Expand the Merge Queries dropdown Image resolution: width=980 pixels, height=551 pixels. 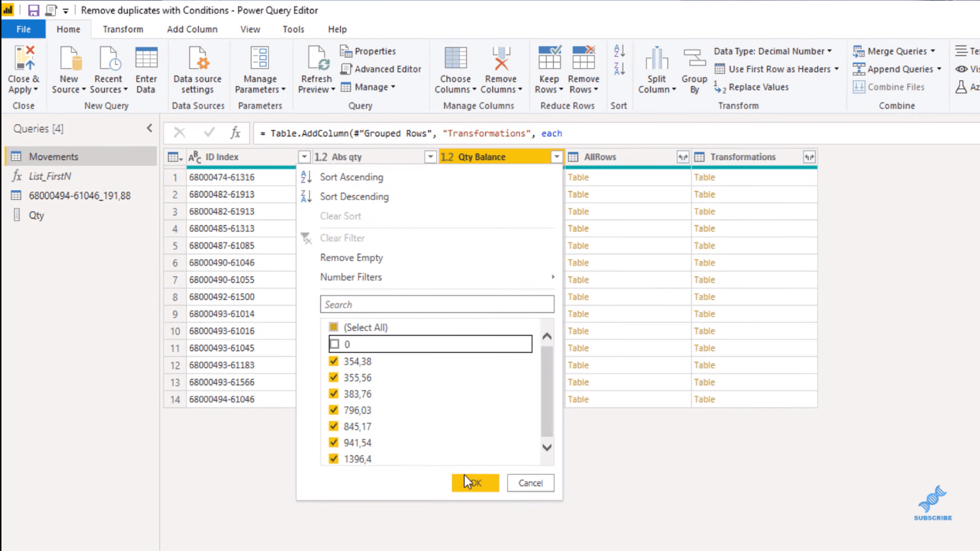point(933,51)
